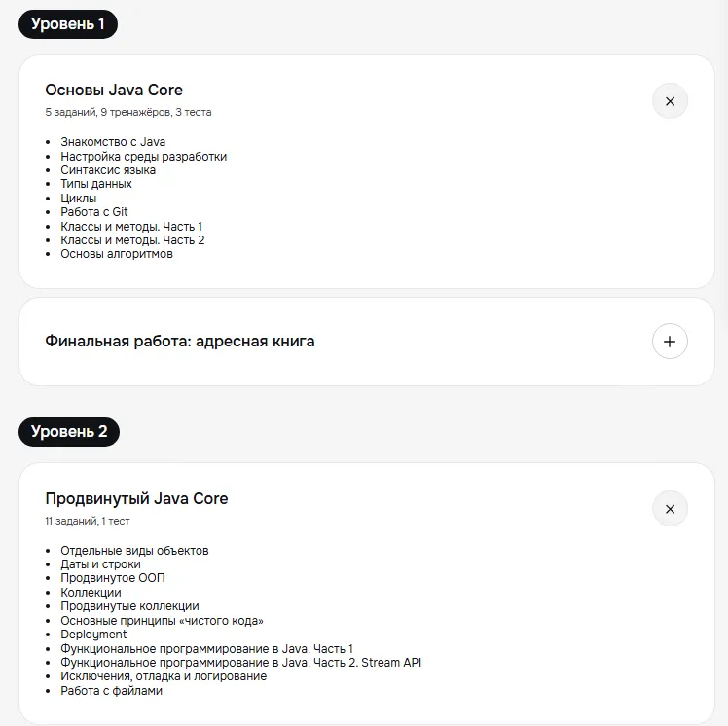Click the Основы Java Core heading

[114, 91]
